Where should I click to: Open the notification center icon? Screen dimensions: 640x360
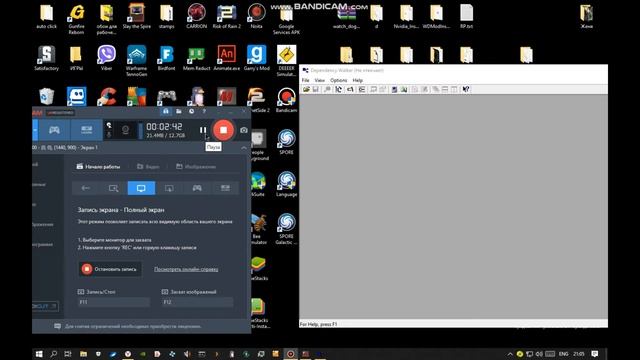[595, 354]
